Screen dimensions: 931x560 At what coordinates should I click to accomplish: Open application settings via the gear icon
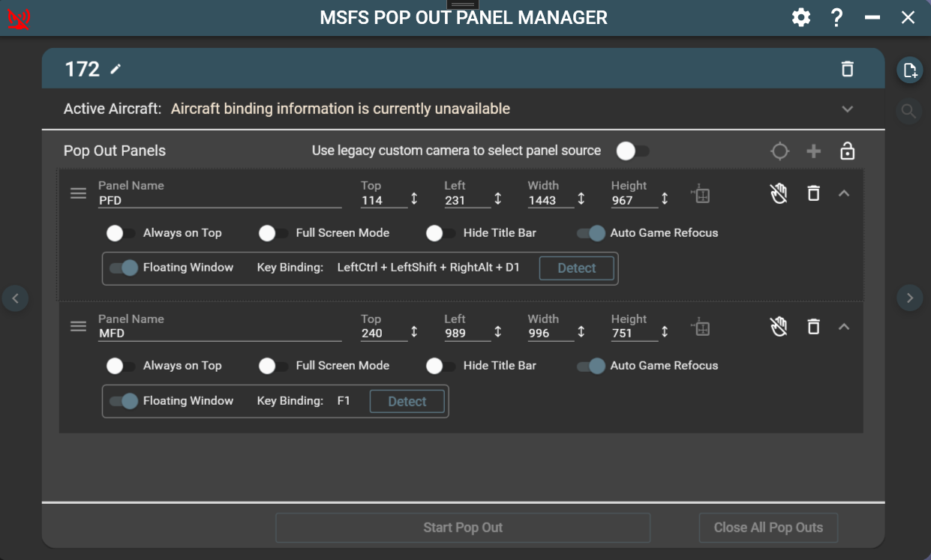[x=800, y=16]
